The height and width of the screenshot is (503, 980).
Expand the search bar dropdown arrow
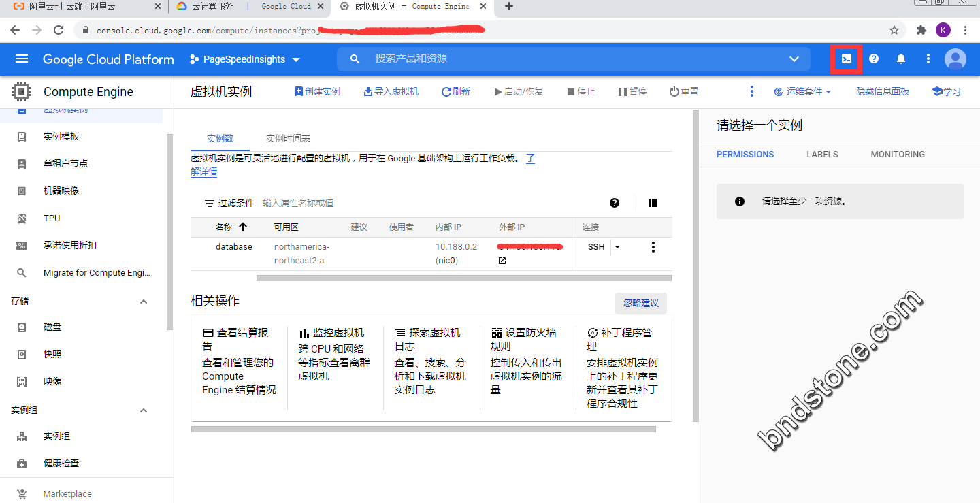click(794, 59)
